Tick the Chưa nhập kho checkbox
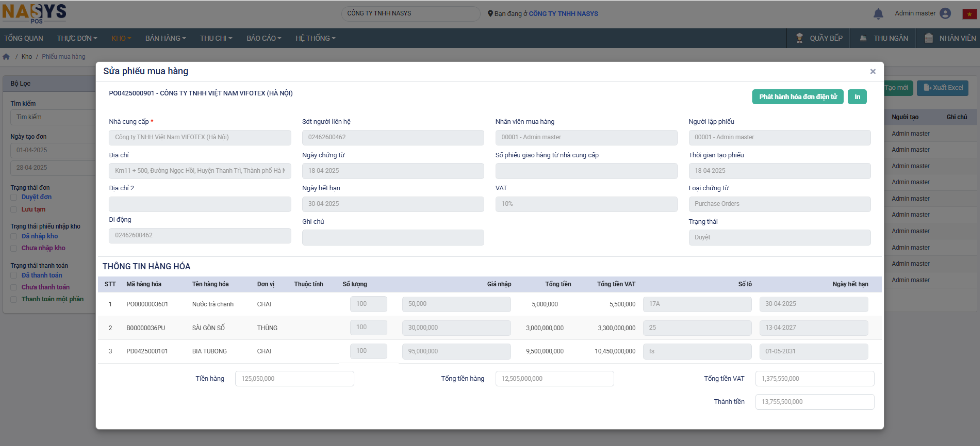This screenshot has height=446, width=980. [14, 248]
